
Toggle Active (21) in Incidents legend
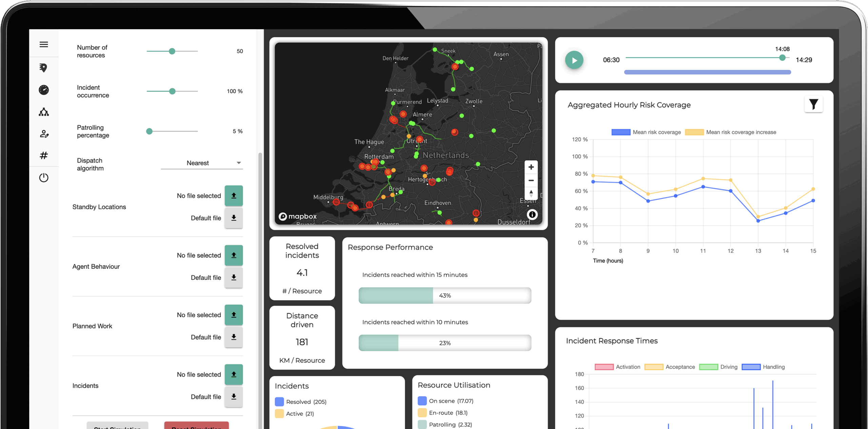click(294, 413)
